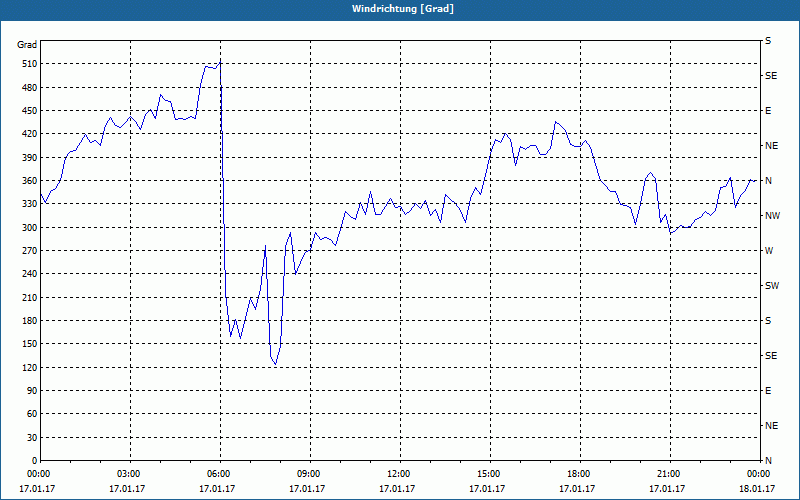
Task: Click the Windrichtung [Grad] chart title
Action: coord(403,9)
